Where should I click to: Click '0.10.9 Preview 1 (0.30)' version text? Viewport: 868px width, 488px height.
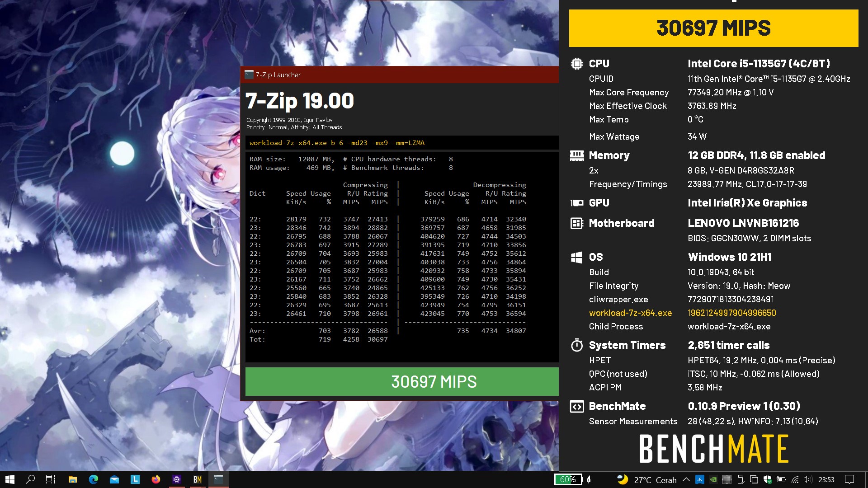point(744,406)
